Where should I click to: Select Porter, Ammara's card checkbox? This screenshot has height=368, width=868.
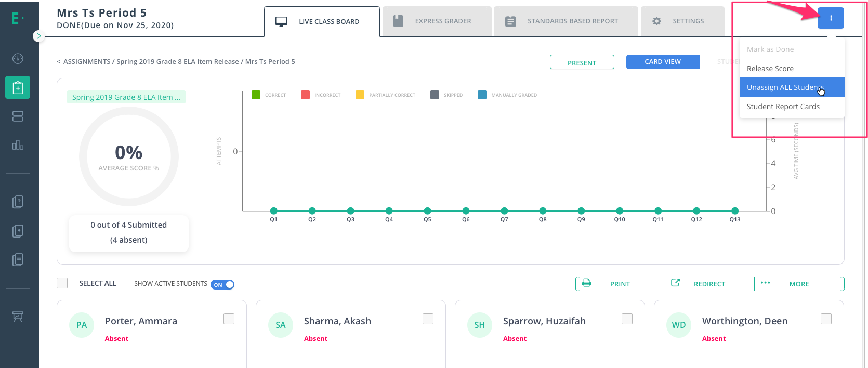(x=229, y=319)
